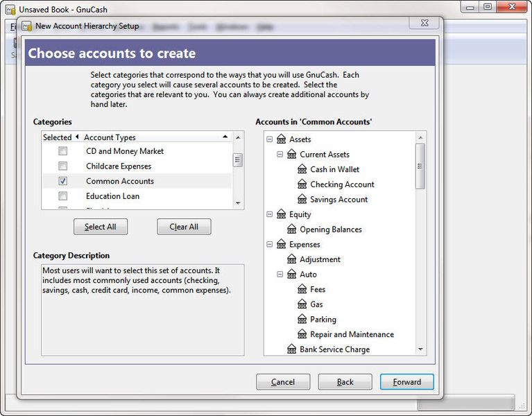Image resolution: width=532 pixels, height=416 pixels.
Task: Click the accounts tree scroll up arrow
Action: pos(420,137)
